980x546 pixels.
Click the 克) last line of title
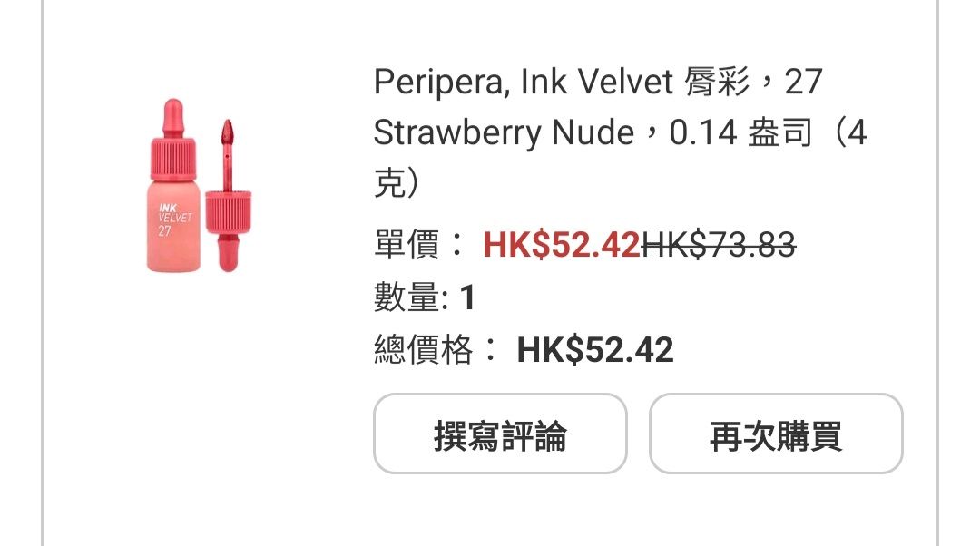coord(397,184)
